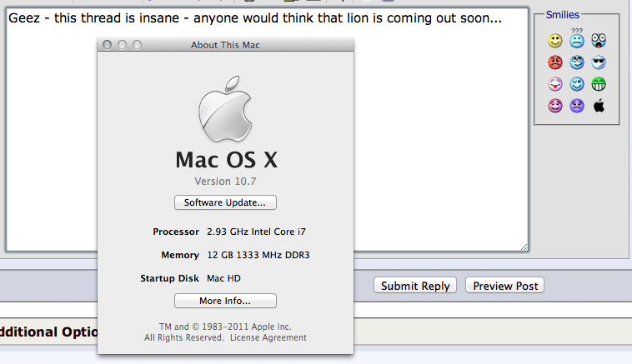Insert the pink embarrassed smiling smiley
This screenshot has height=364, width=632.
pos(555,106)
